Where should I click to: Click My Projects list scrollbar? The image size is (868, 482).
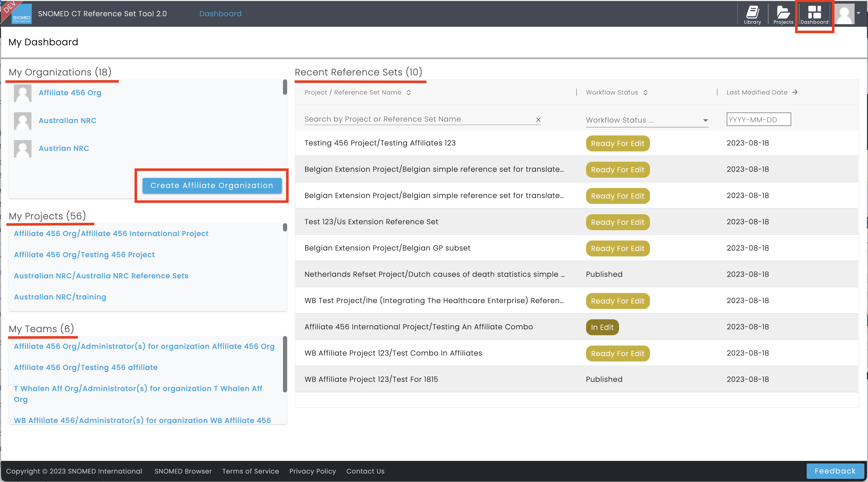tap(285, 228)
